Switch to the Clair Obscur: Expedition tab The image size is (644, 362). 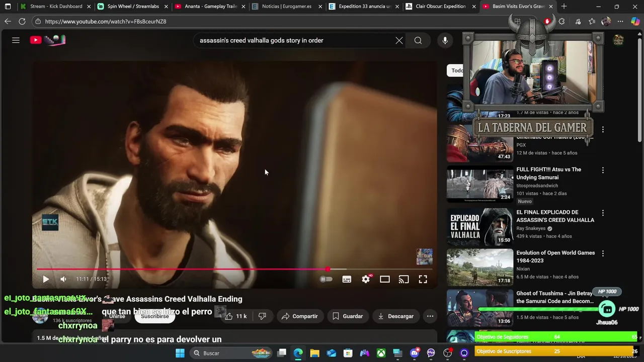coord(441,7)
